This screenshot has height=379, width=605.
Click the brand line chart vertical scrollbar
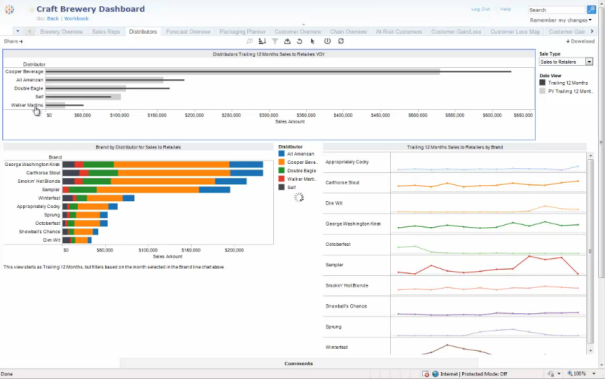click(x=590, y=251)
